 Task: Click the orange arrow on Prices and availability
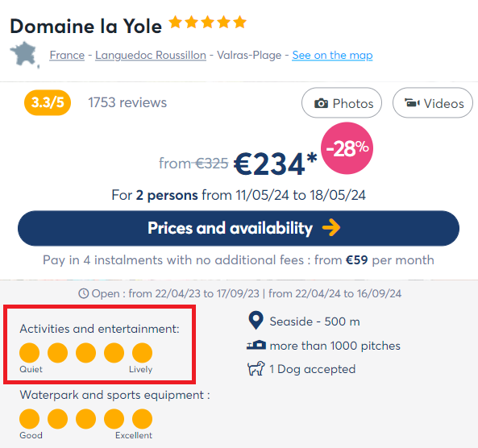coord(331,228)
